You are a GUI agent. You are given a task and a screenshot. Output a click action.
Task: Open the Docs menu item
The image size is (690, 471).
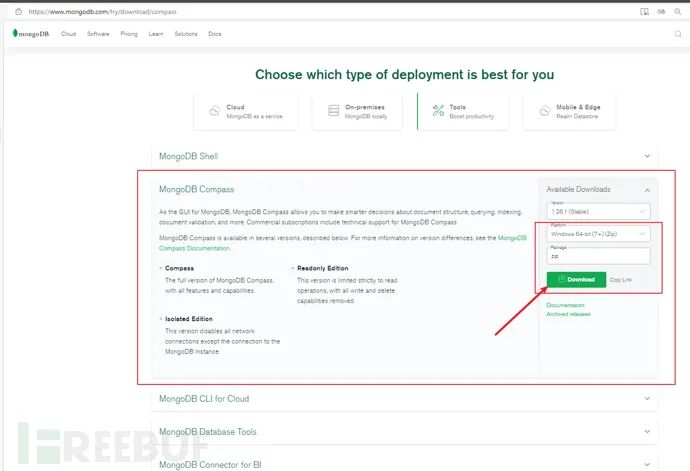(215, 34)
